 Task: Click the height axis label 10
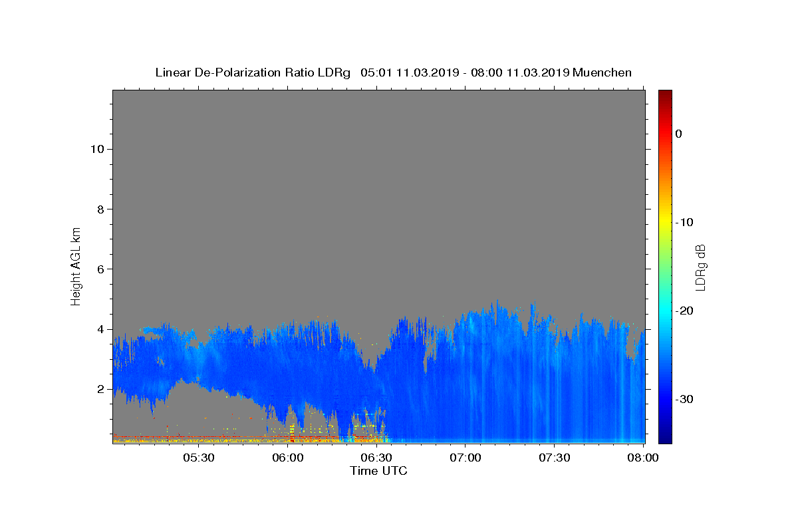96,149
